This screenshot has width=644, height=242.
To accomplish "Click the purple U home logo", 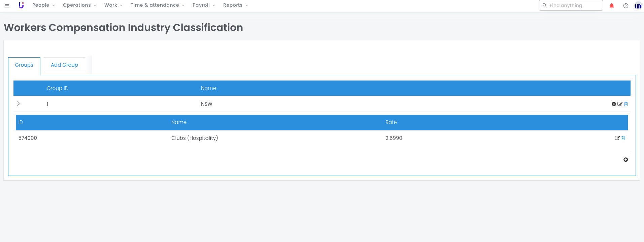I will 21,5.
